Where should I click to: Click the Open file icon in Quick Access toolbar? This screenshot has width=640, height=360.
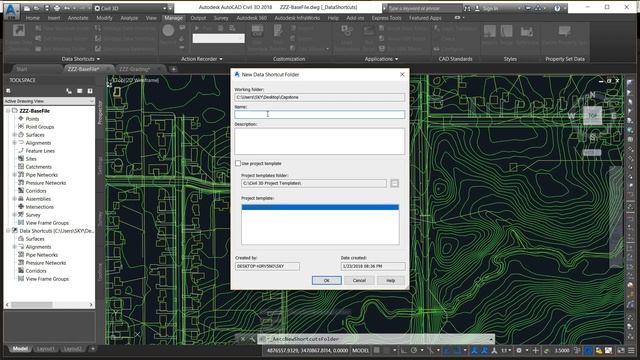pyautogui.click(x=36, y=8)
